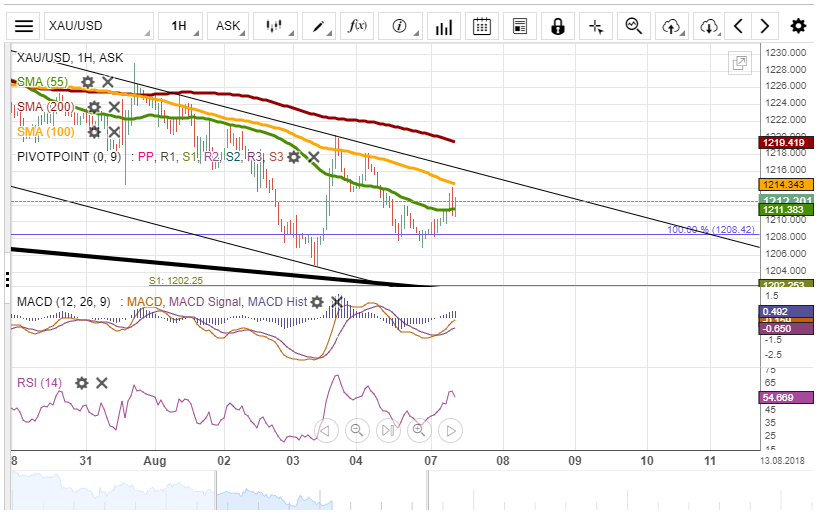Go to next with right chevron
The width and height of the screenshot is (823, 515).
coord(765,26)
